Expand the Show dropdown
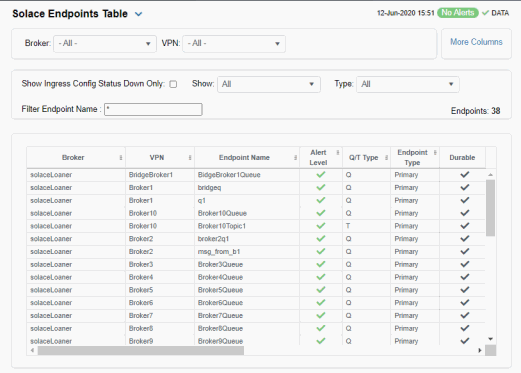 (269, 84)
